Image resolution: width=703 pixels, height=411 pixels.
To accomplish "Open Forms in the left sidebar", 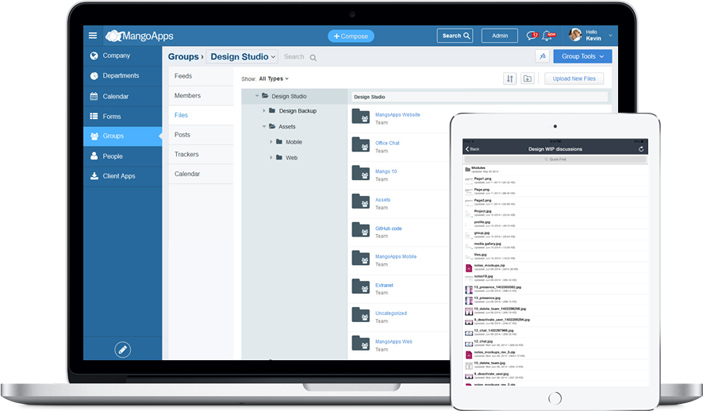I will (122, 116).
